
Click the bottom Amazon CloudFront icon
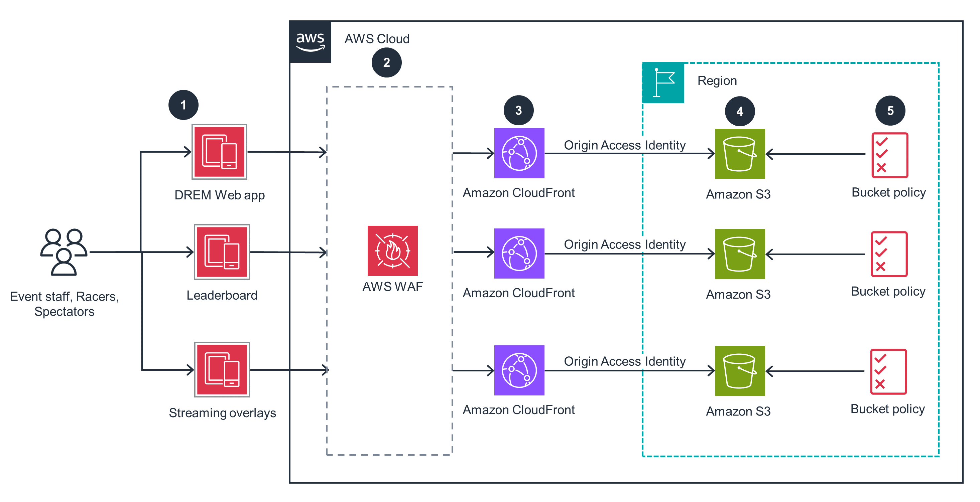[519, 370]
